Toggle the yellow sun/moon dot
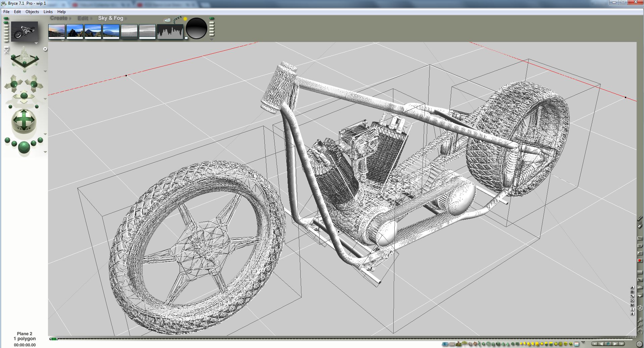 (x=185, y=19)
